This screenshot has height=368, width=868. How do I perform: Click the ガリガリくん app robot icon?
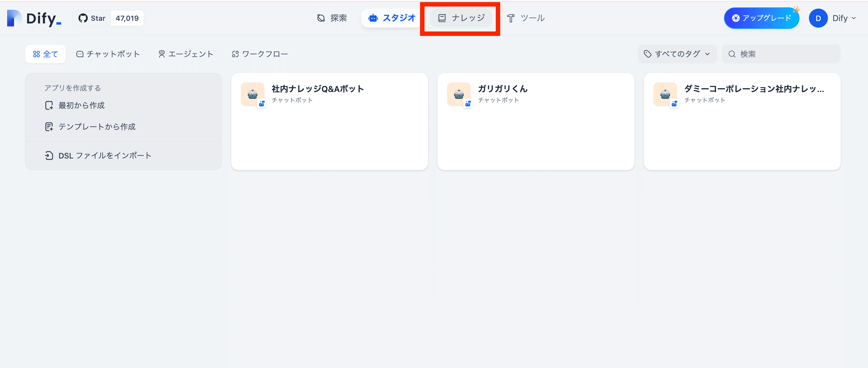(x=459, y=94)
